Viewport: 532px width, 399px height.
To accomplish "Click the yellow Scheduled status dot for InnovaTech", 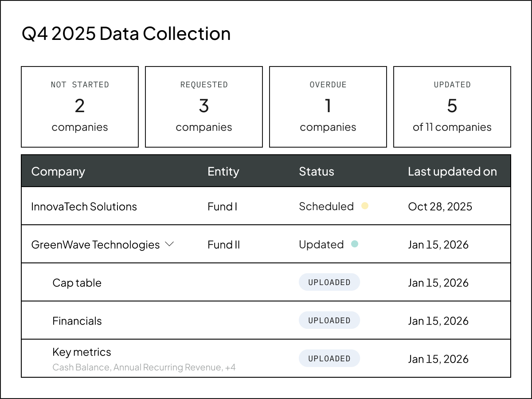I will [x=365, y=206].
